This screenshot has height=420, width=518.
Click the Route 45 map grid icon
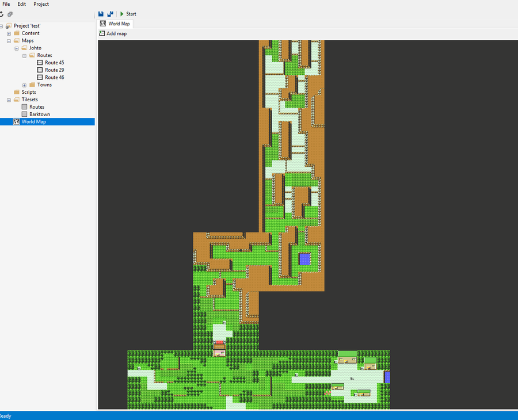tap(40, 62)
